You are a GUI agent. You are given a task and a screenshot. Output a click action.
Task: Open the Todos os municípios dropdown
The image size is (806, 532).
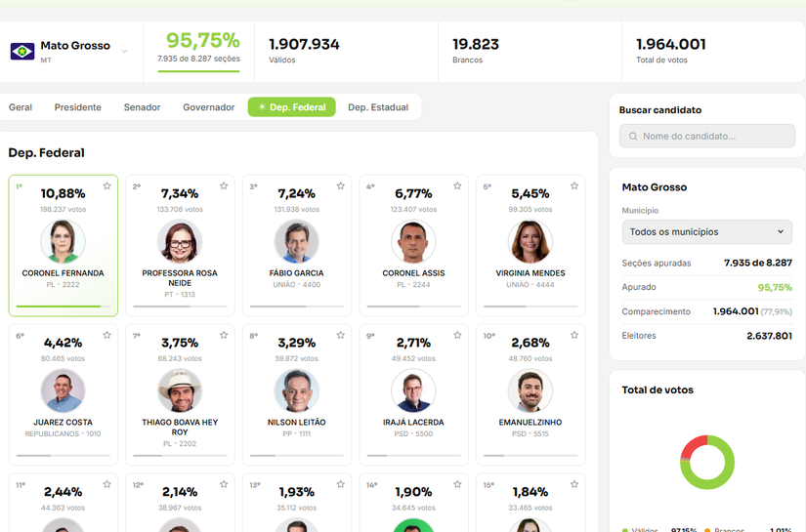coord(706,232)
